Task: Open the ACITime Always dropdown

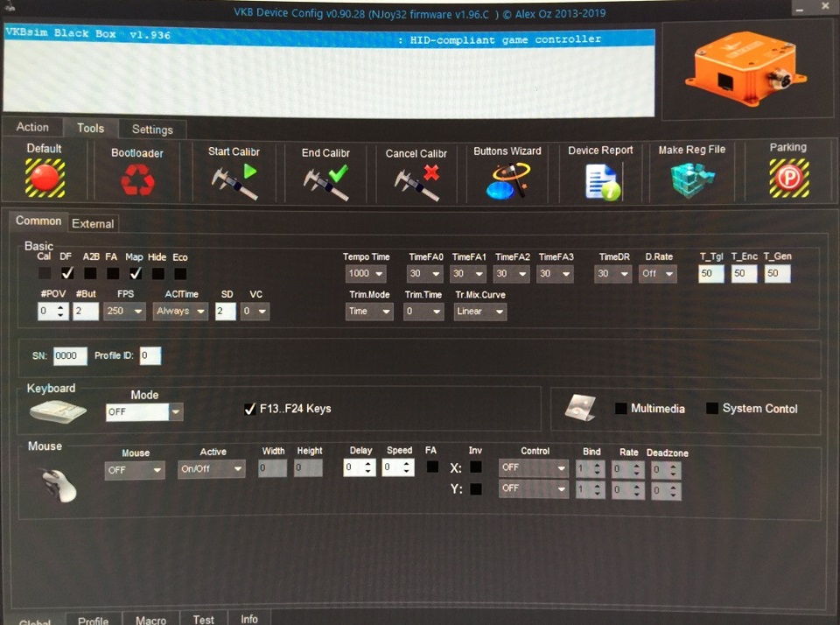Action: tap(180, 312)
